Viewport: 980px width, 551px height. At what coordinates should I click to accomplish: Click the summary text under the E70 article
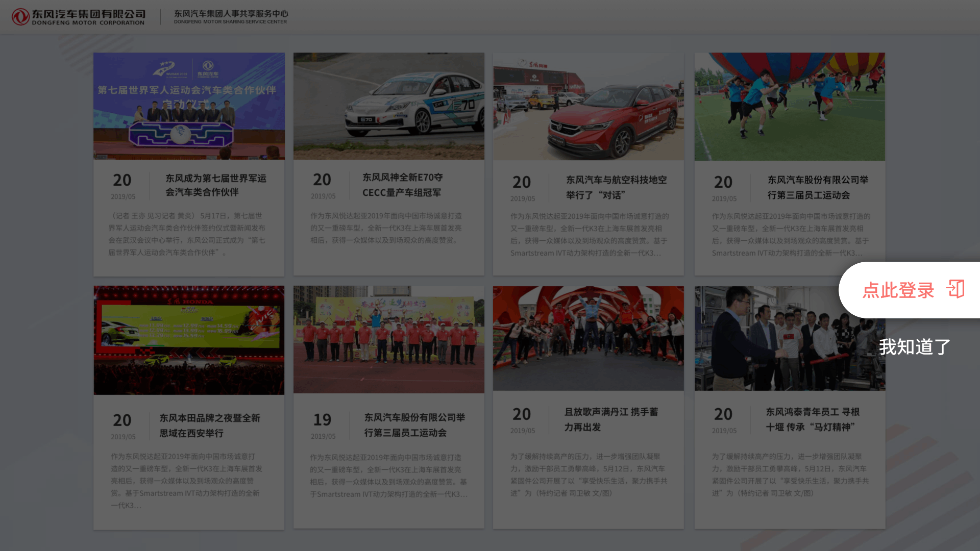click(x=386, y=228)
